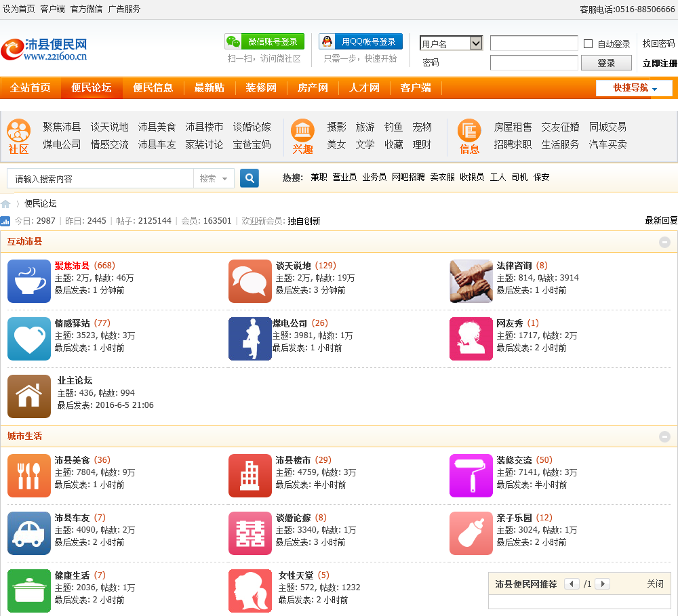Image resolution: width=678 pixels, height=616 pixels.
Task: Open the 法律咨询 hands thumbnail
Action: tap(471, 281)
